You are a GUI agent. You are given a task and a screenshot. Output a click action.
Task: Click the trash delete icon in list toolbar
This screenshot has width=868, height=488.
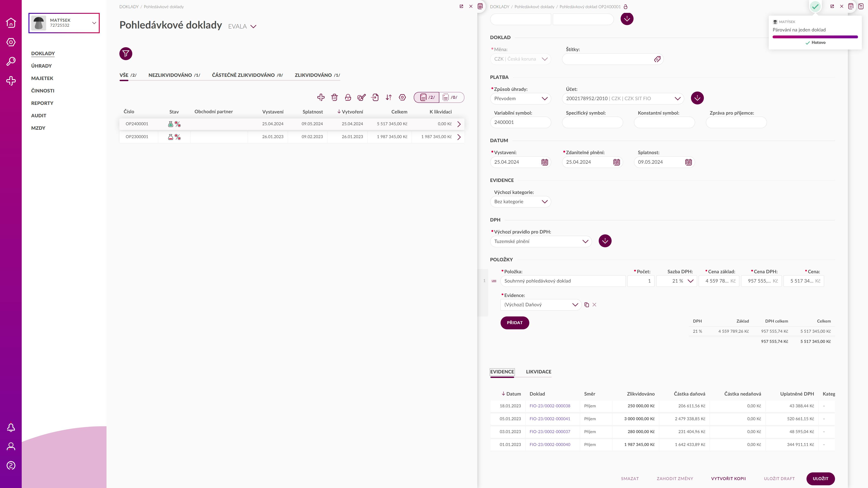(334, 97)
